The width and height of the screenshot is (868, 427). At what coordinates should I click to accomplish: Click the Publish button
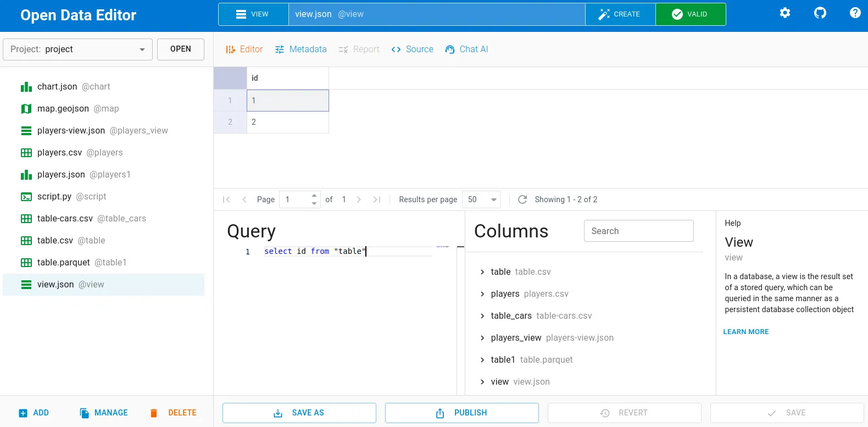point(461,413)
